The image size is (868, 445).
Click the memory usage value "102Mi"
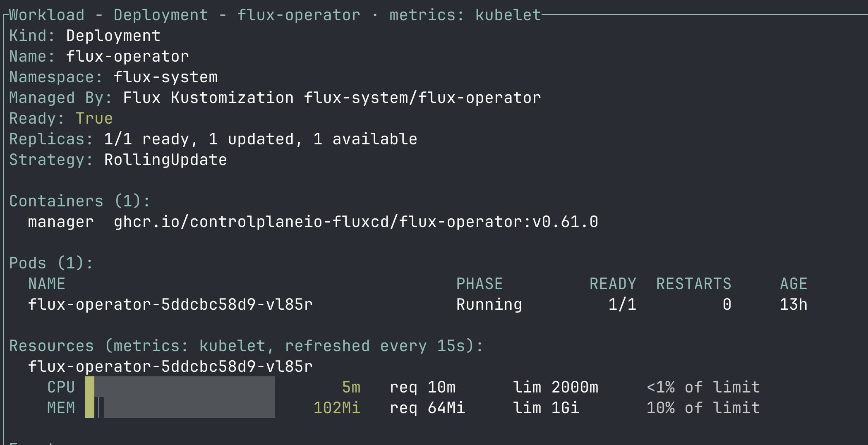click(337, 408)
